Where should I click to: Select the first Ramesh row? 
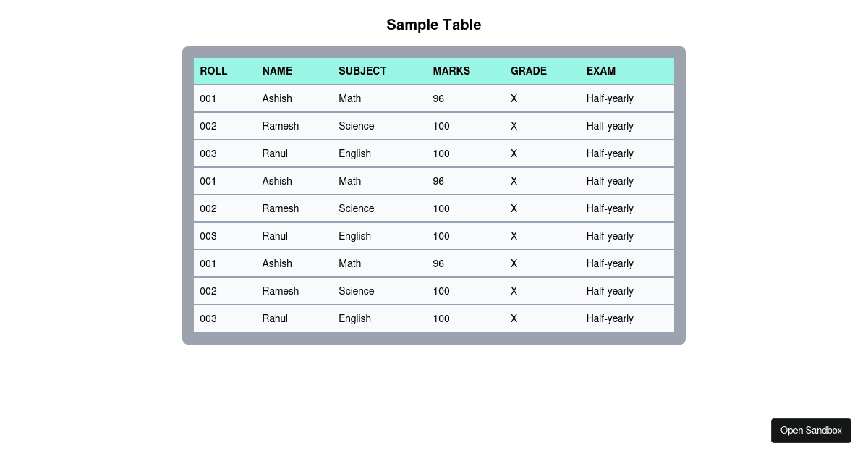pyautogui.click(x=280, y=126)
